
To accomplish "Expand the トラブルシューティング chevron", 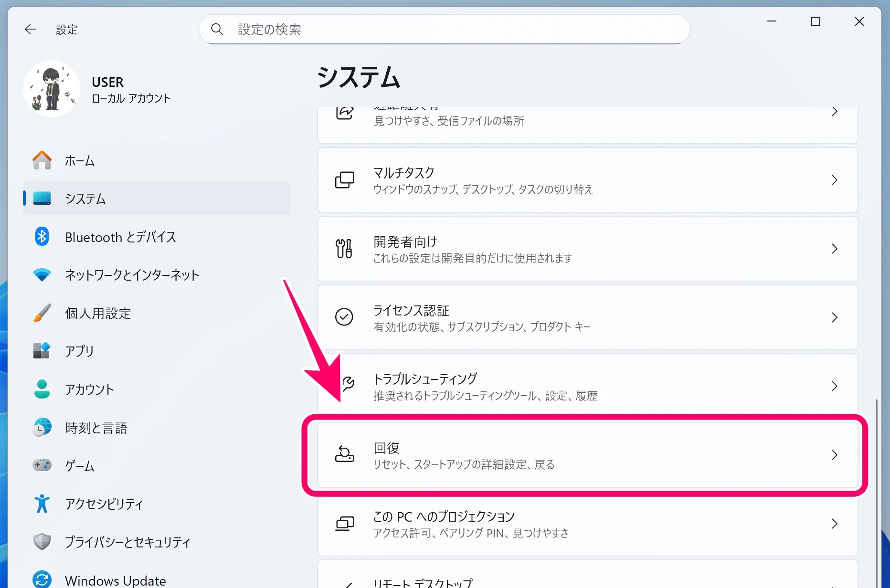I will pos(835,386).
